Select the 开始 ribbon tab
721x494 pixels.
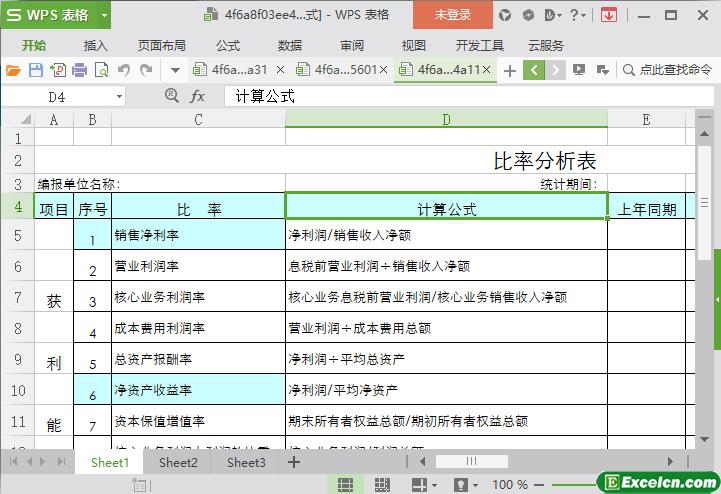tap(34, 46)
